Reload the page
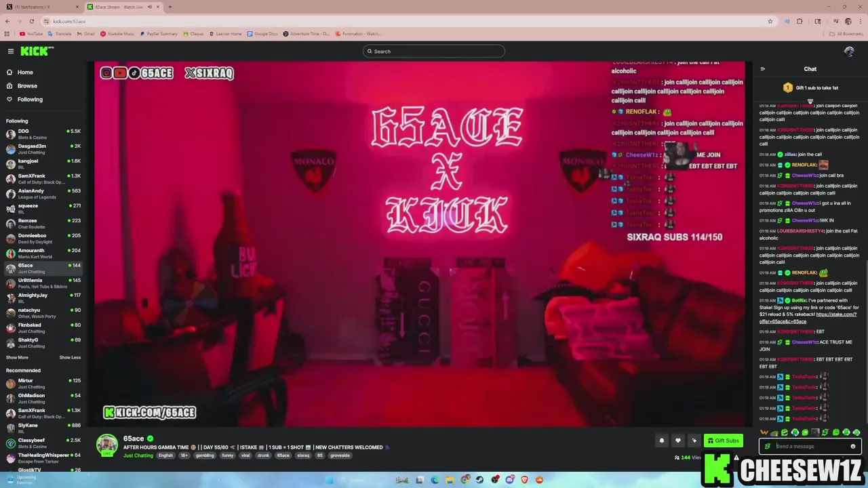 tap(31, 21)
